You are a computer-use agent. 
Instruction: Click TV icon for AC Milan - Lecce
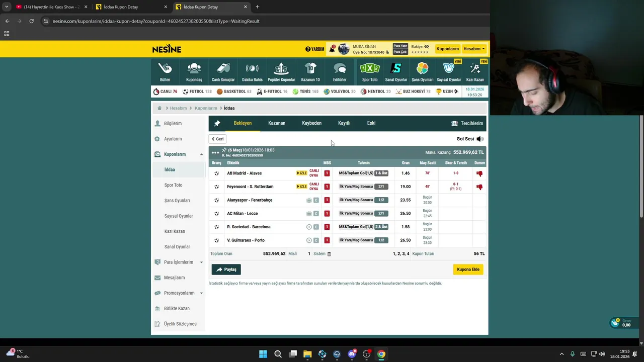309,214
